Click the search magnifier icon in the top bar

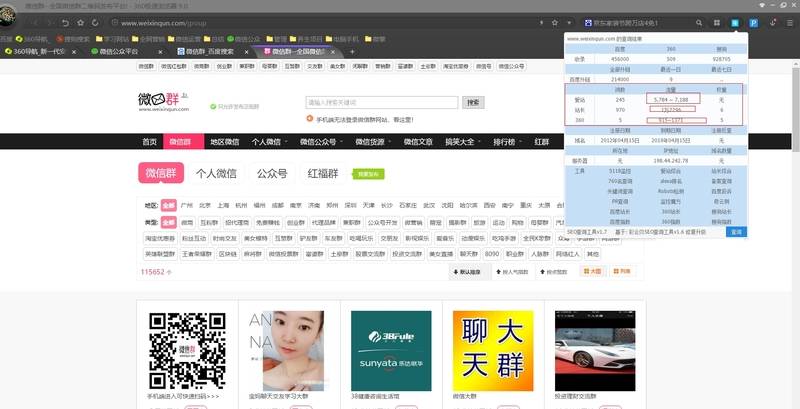699,23
